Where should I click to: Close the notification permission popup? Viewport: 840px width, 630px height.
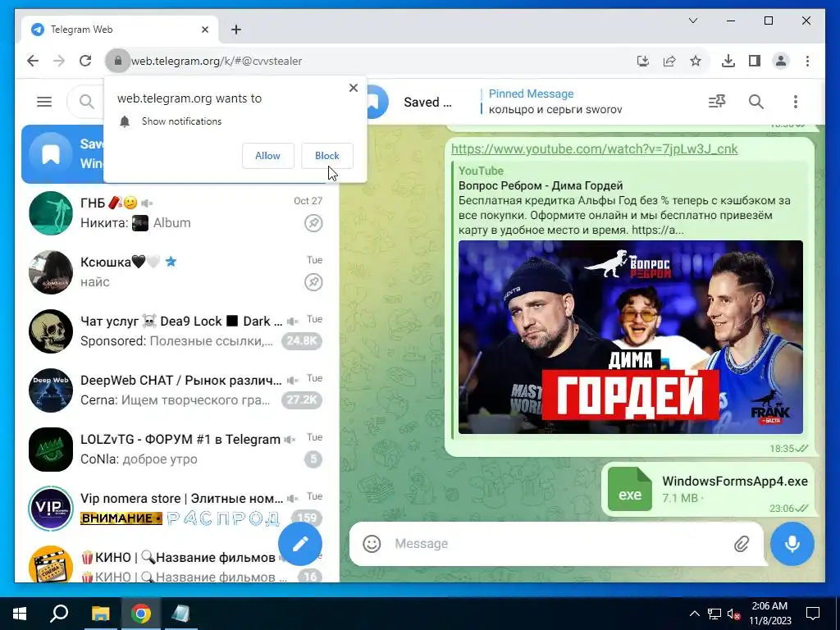(353, 88)
